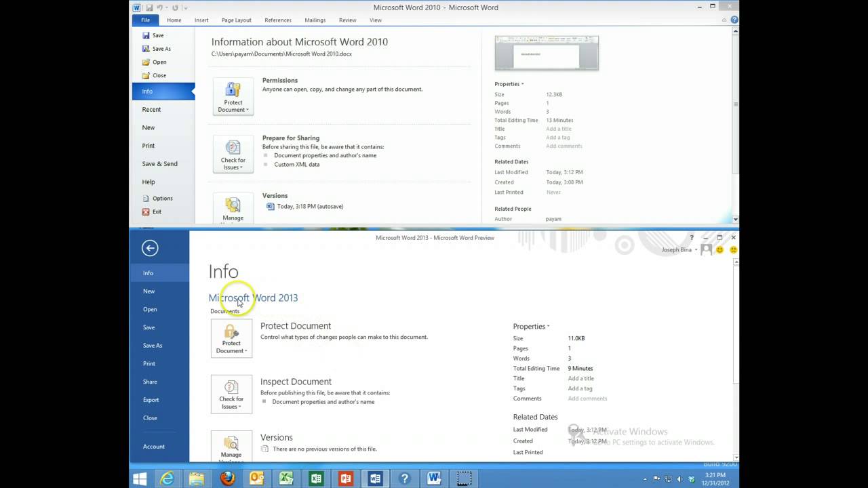
Task: Switch to the Insert ribbon tab
Action: click(x=201, y=20)
